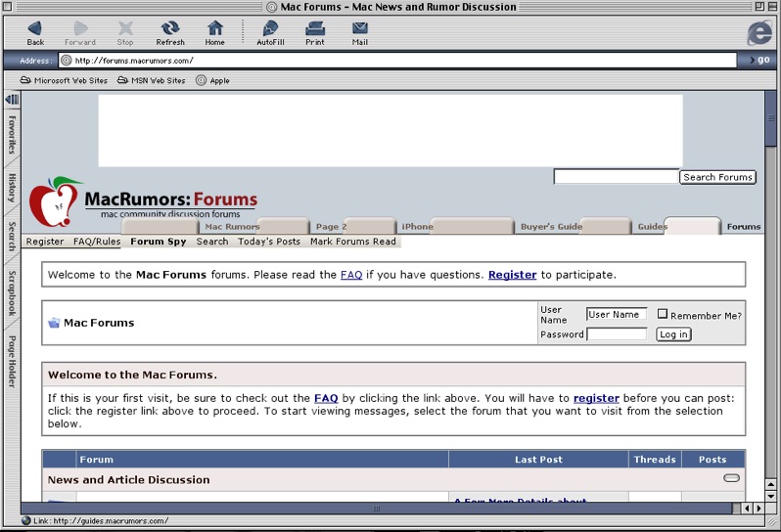Click the Mac Forums folder icon
Viewport: 781px width, 532px height.
point(54,323)
